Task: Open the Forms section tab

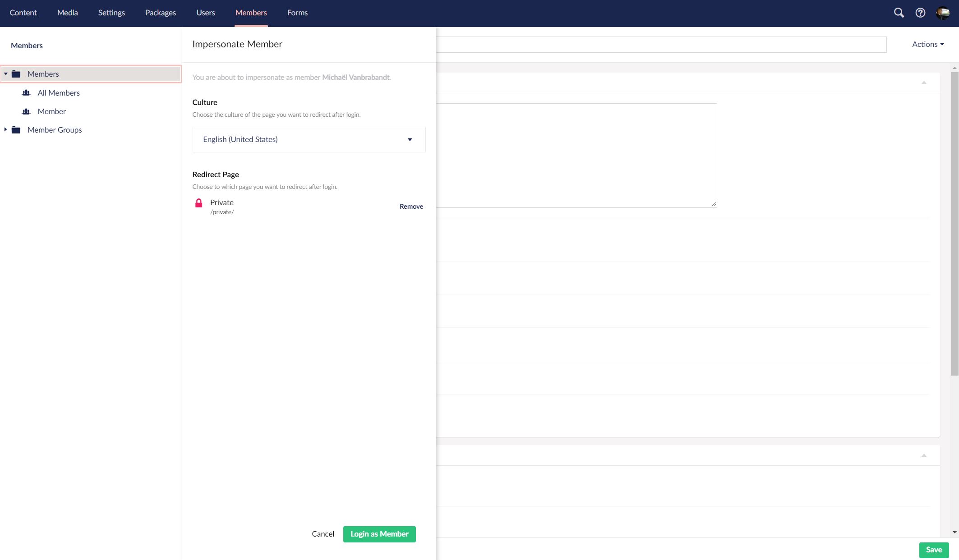Action: pyautogui.click(x=297, y=13)
